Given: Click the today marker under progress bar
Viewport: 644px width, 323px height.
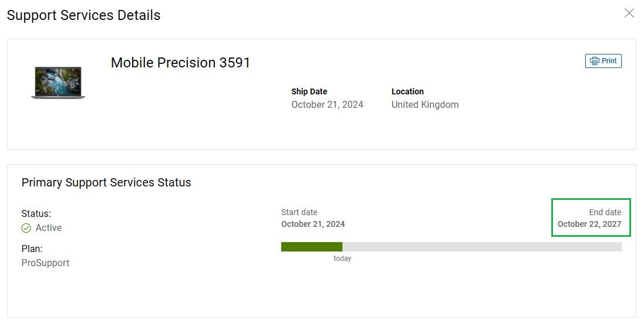Looking at the screenshot, I should click(x=342, y=259).
